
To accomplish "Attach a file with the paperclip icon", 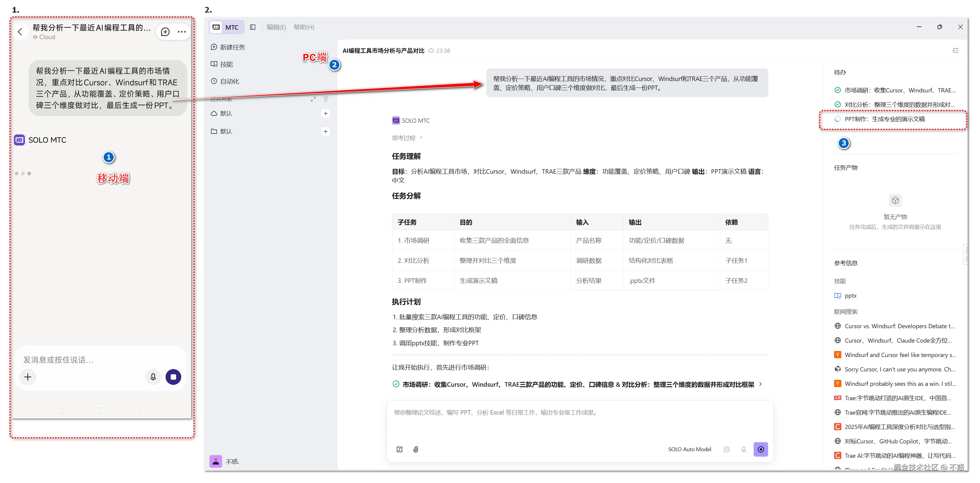I will [x=416, y=449].
